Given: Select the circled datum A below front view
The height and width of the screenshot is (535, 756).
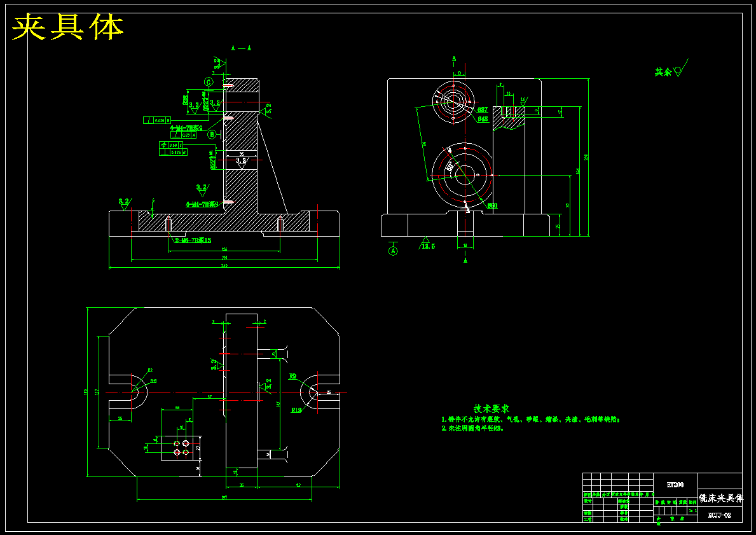Looking at the screenshot, I should (x=394, y=251).
